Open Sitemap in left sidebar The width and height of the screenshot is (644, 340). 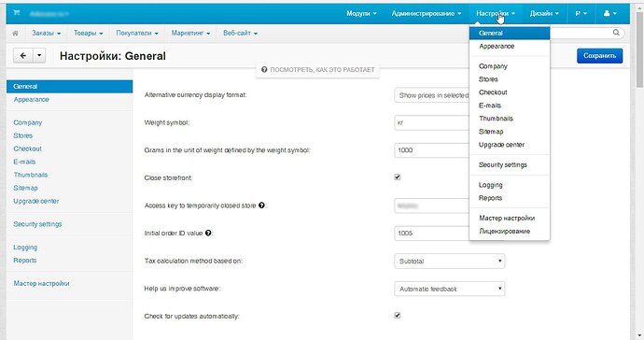(x=25, y=188)
